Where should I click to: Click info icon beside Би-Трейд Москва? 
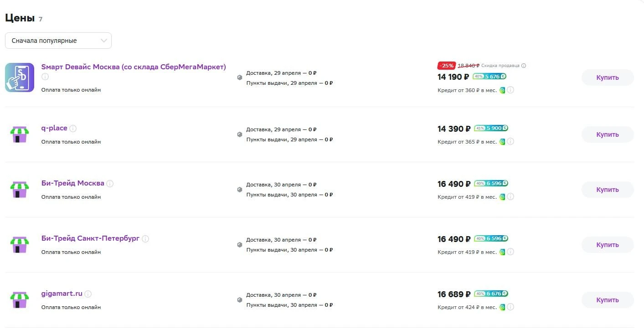(x=110, y=184)
